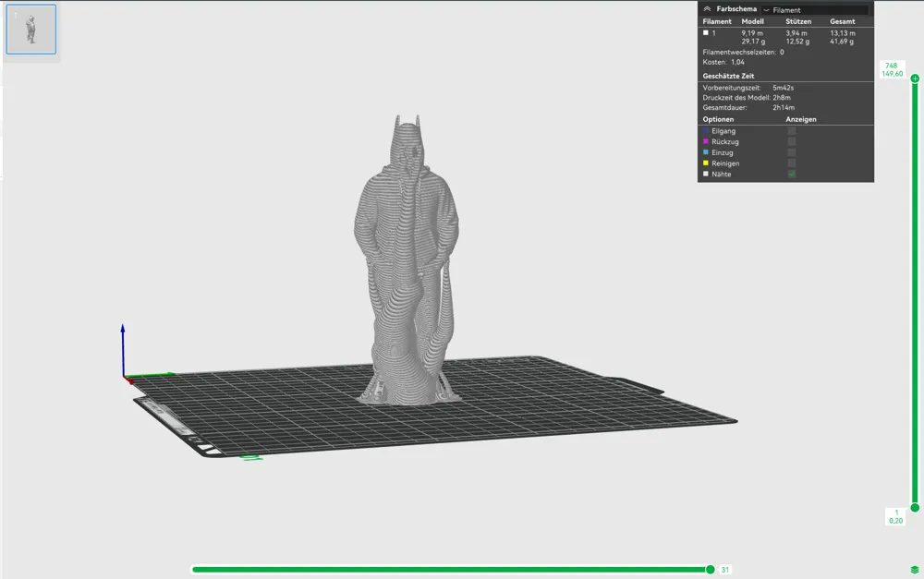
Task: Click the bottom handle of the layer slider
Action: click(915, 507)
